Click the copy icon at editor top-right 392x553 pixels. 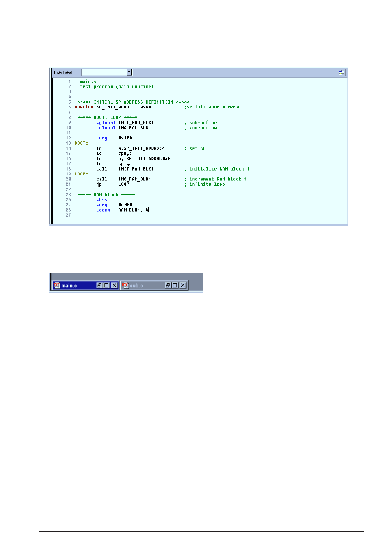pyautogui.click(x=341, y=73)
